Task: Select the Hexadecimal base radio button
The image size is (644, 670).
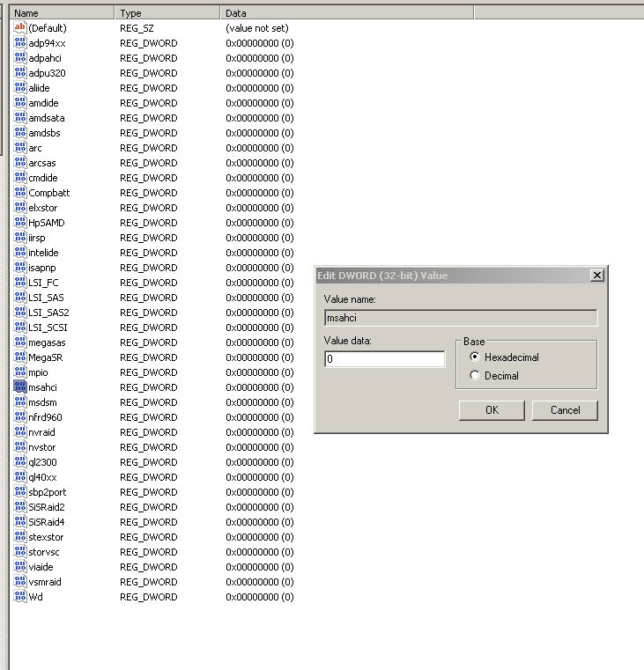Action: point(475,357)
